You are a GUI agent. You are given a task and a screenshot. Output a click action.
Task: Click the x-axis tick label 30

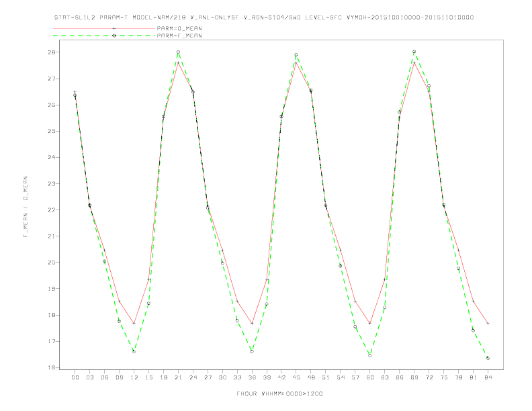pyautogui.click(x=222, y=377)
